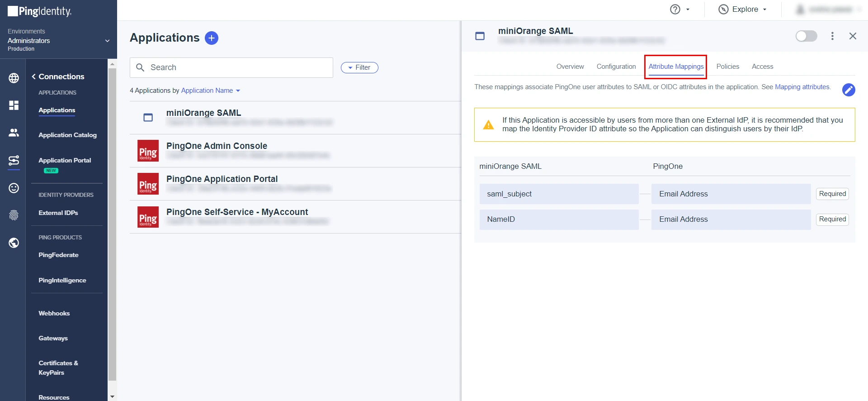Open Gateways in sidebar
Viewport: 868px width, 401px height.
53,339
